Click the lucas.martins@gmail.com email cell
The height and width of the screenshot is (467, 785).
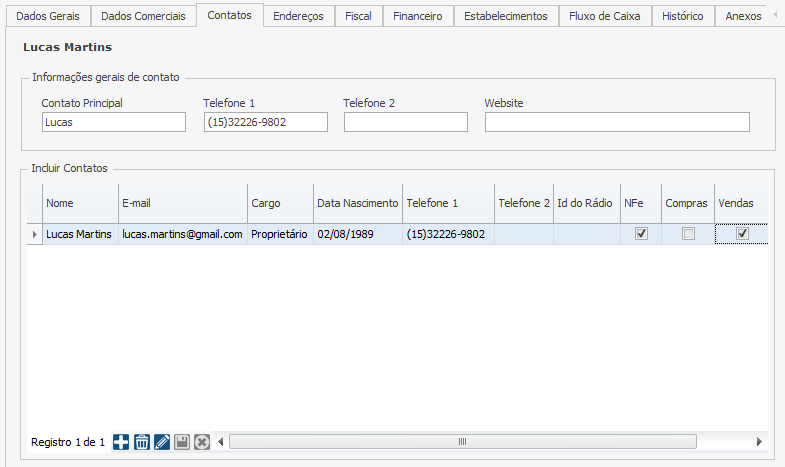pos(182,234)
